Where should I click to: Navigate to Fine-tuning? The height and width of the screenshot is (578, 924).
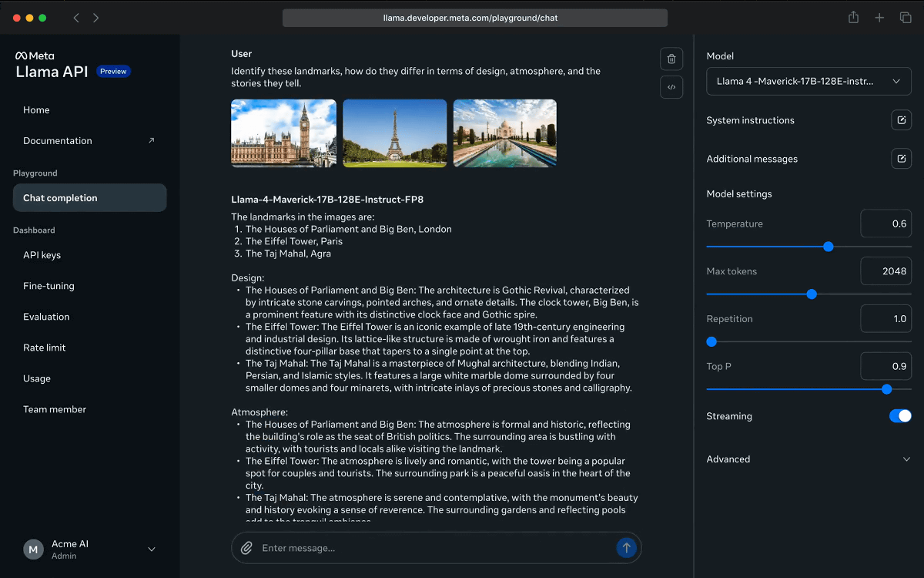point(49,286)
